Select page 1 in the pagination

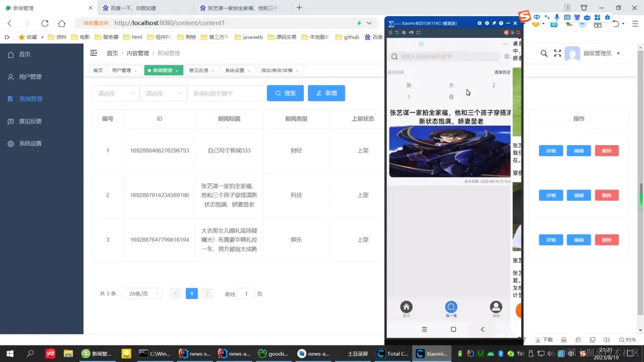click(x=192, y=294)
